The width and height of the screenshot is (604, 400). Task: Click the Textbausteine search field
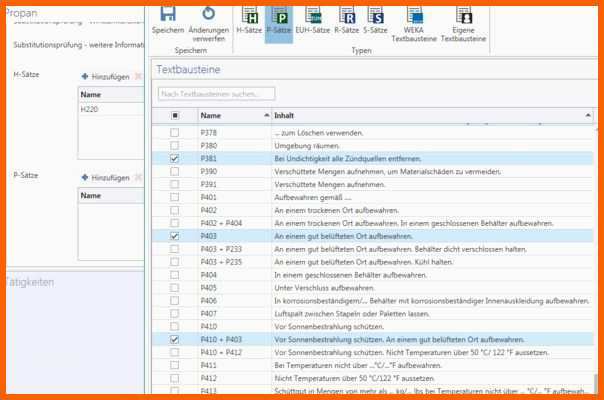tap(216, 94)
